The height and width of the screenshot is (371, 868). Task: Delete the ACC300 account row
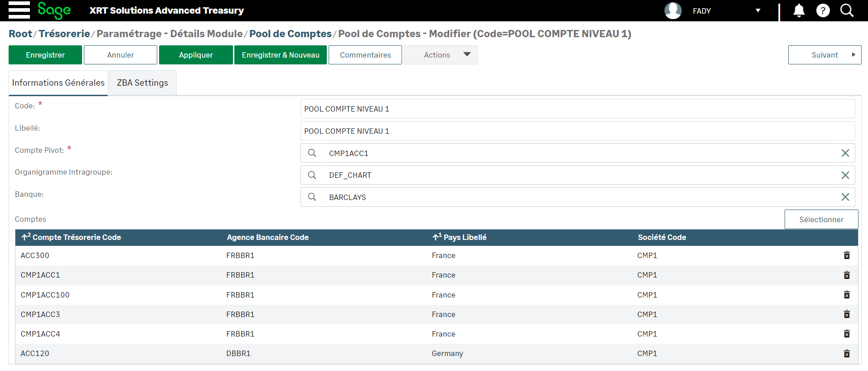846,255
